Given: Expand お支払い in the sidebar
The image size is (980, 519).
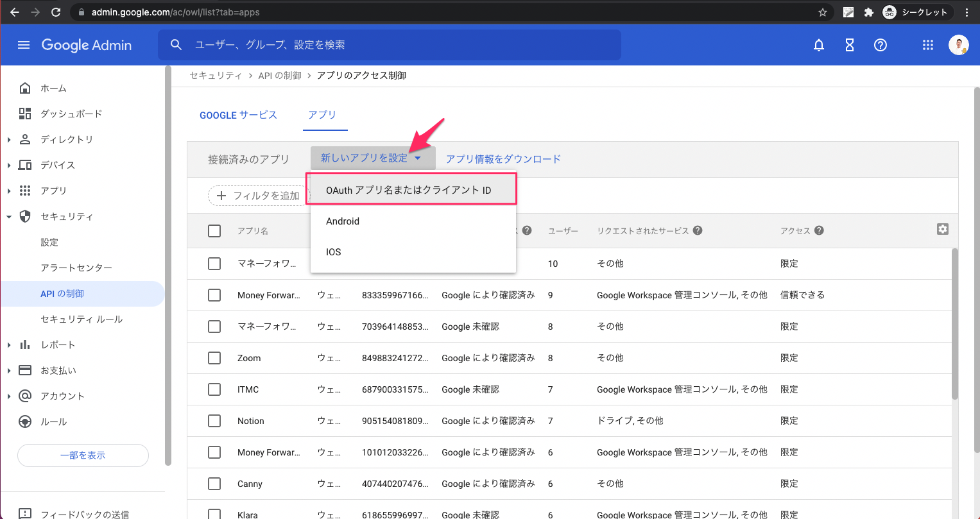Looking at the screenshot, I should [9, 370].
